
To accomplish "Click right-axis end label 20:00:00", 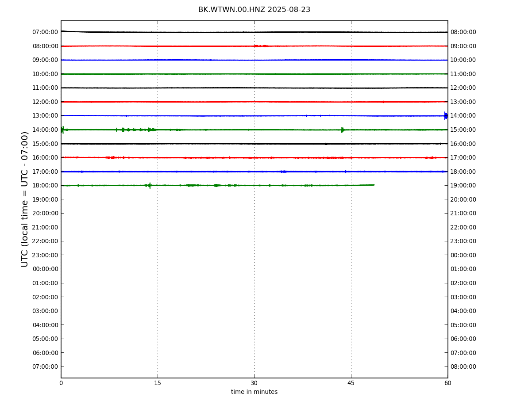I will (x=463, y=199).
